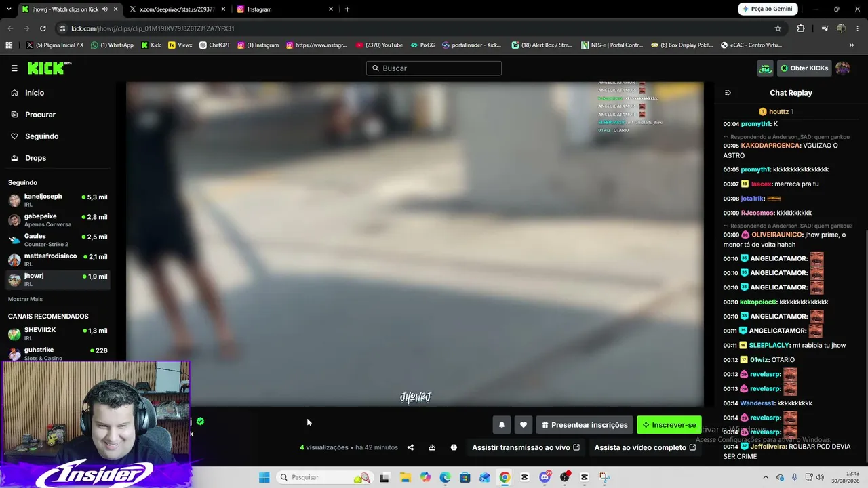Open Discord from the taskbar
The height and width of the screenshot is (488, 868).
[x=545, y=477]
